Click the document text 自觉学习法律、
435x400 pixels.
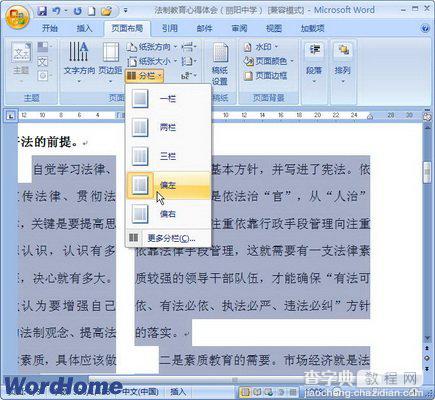tap(73, 169)
